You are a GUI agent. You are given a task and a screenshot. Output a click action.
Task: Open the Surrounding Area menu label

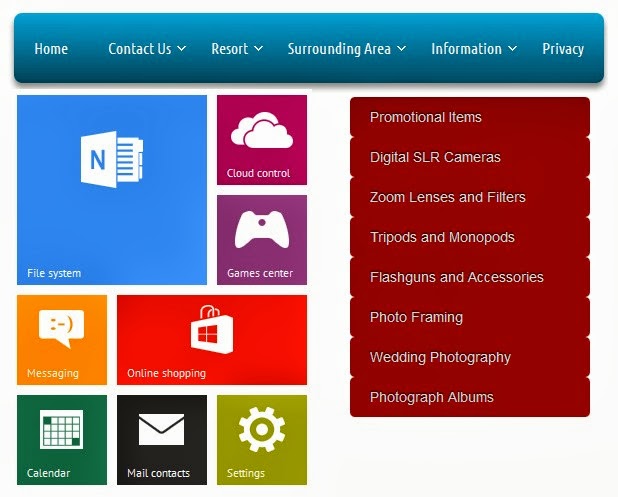339,49
